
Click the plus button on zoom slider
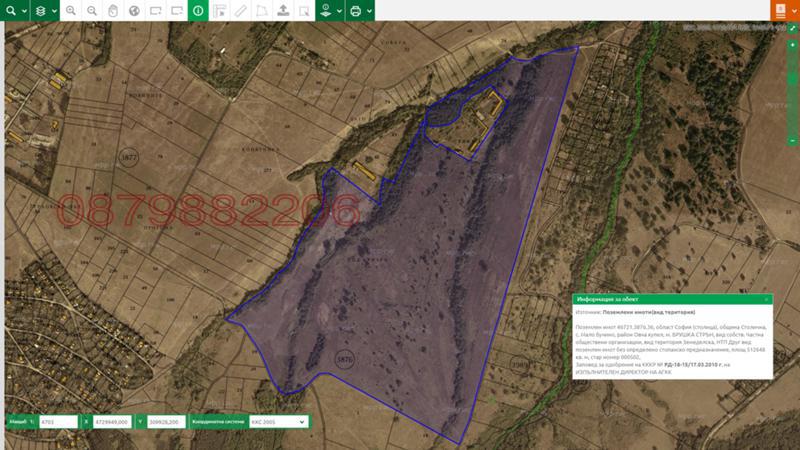click(792, 44)
